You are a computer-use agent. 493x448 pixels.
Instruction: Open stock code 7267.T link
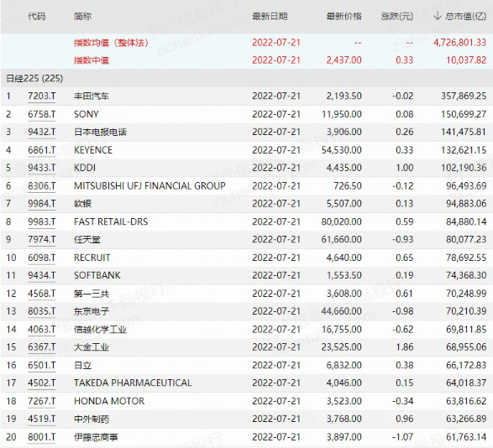point(41,400)
